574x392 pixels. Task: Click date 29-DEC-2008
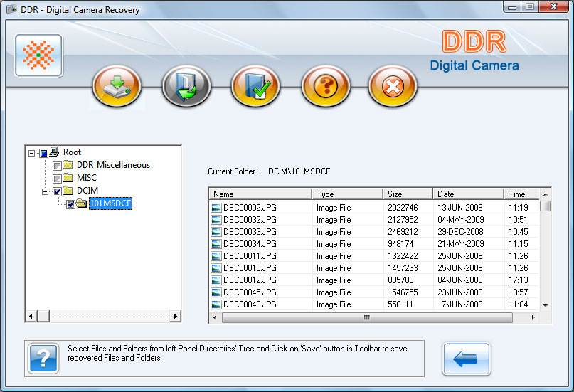point(460,232)
